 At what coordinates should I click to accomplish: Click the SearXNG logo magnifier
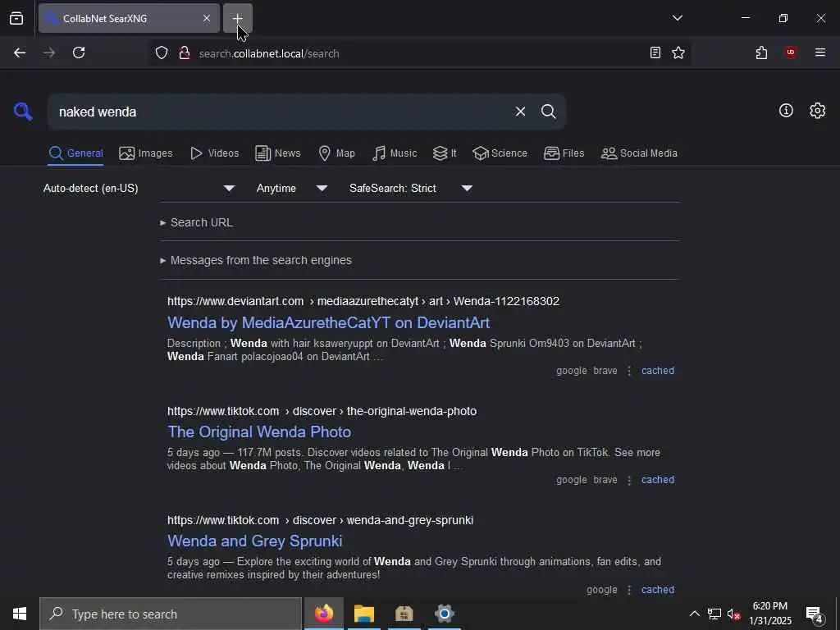pos(23,112)
